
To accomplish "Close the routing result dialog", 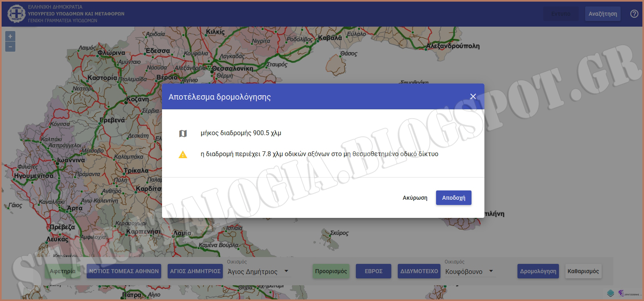I will click(473, 96).
